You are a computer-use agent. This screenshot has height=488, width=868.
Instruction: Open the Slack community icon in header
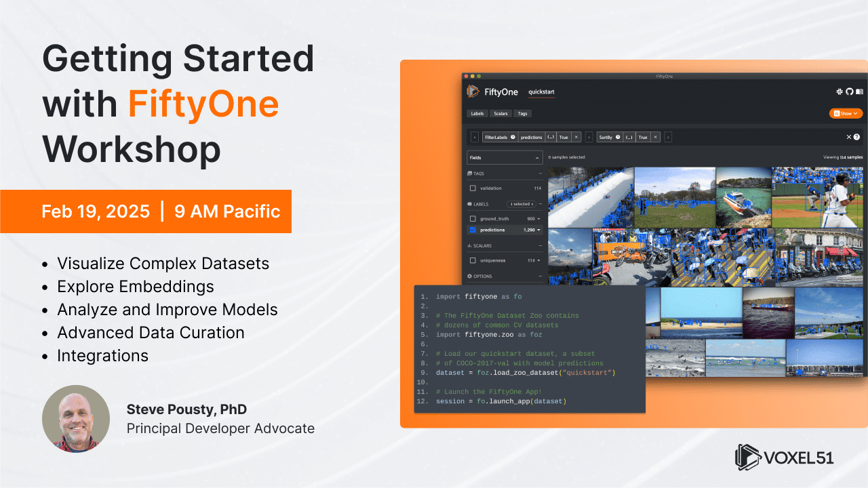(x=840, y=91)
